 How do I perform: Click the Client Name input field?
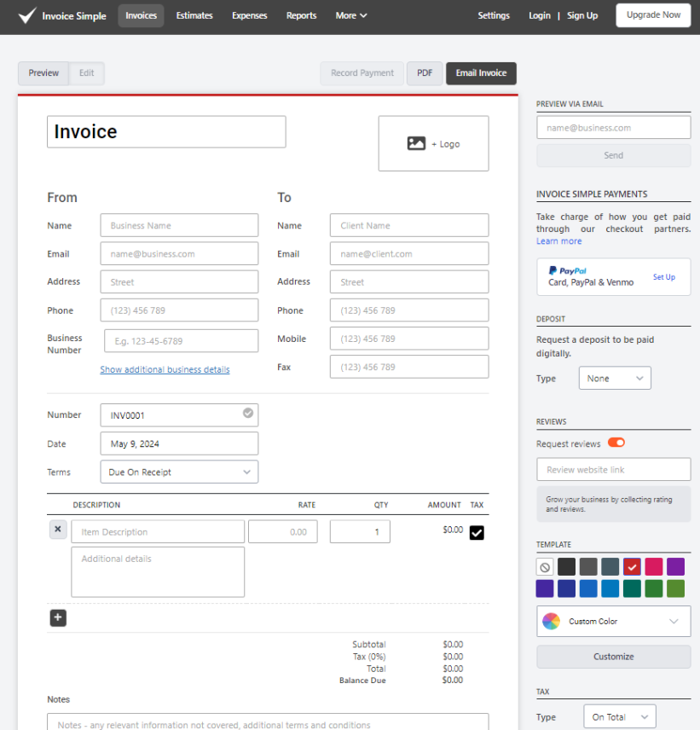tap(409, 225)
